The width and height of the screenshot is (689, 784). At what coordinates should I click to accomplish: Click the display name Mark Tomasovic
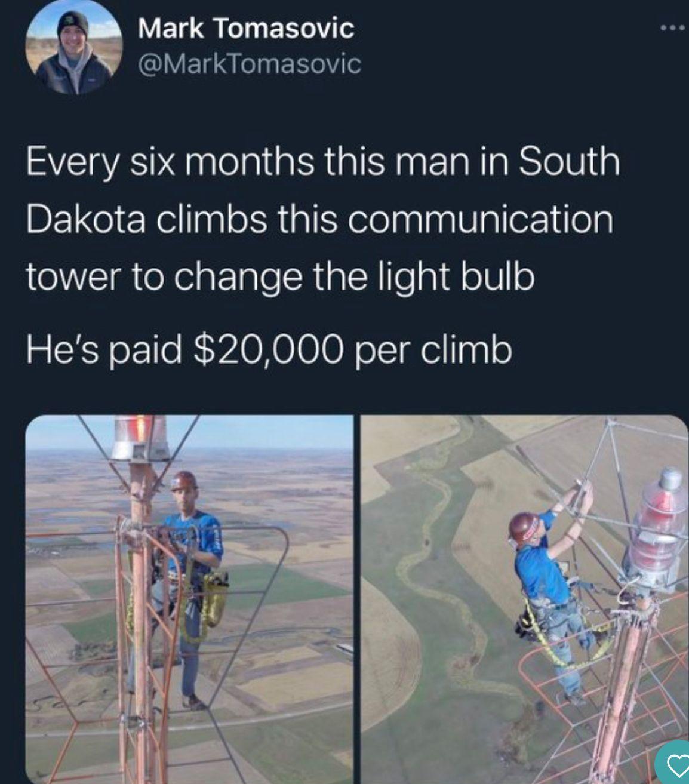click(246, 28)
